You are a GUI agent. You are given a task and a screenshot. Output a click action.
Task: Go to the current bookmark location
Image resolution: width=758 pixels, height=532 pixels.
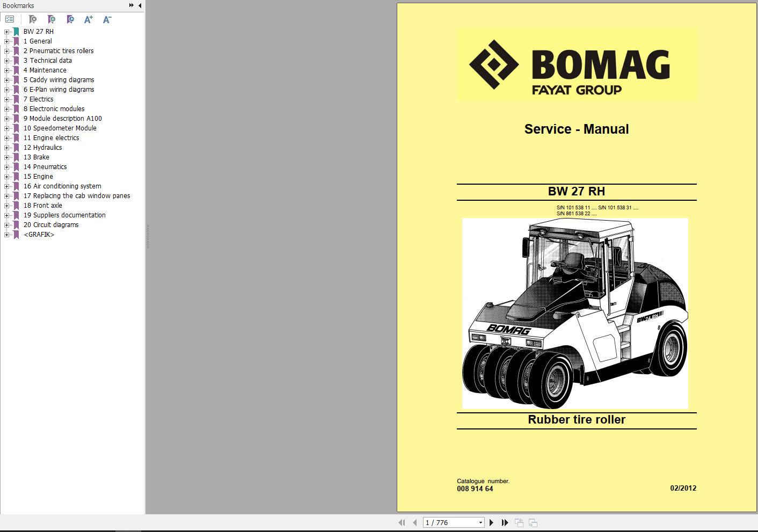click(x=70, y=19)
